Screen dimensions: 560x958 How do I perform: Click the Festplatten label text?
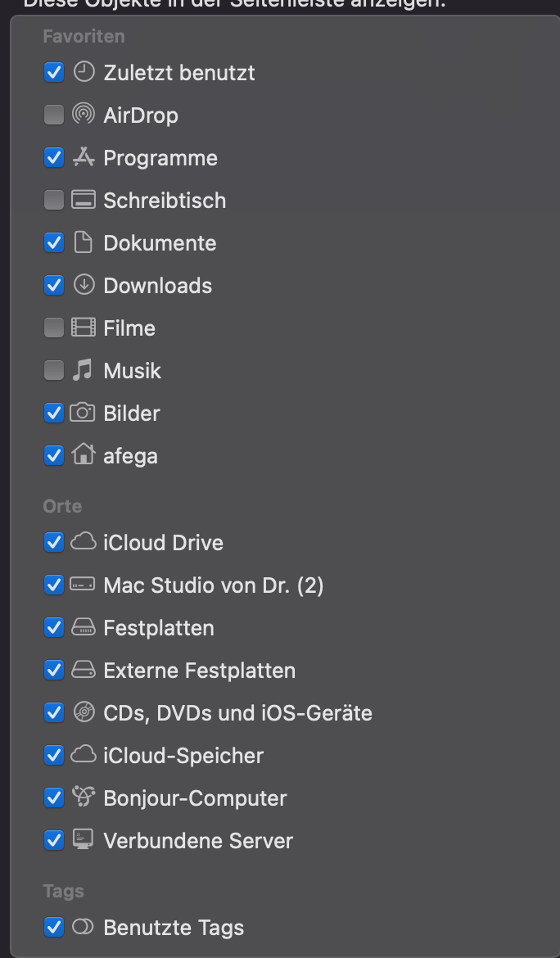coord(159,628)
